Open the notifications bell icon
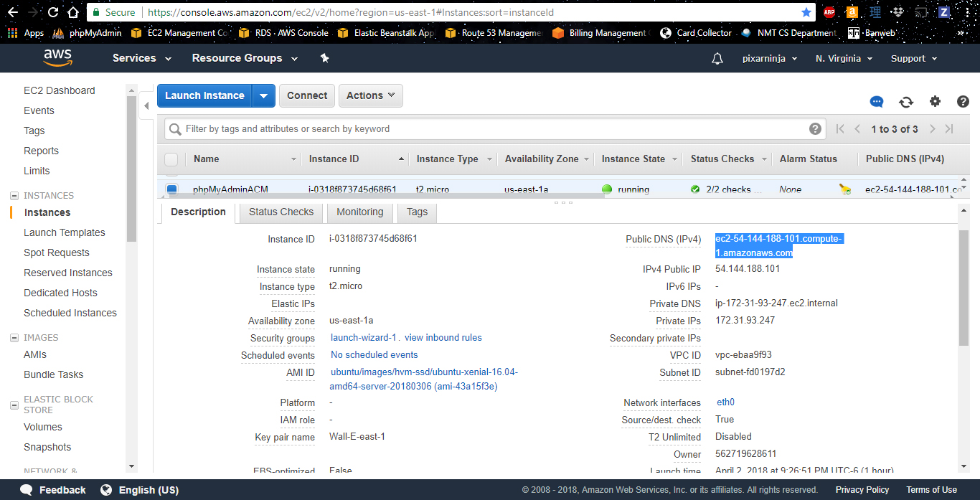The height and width of the screenshot is (500, 980). coord(717,59)
